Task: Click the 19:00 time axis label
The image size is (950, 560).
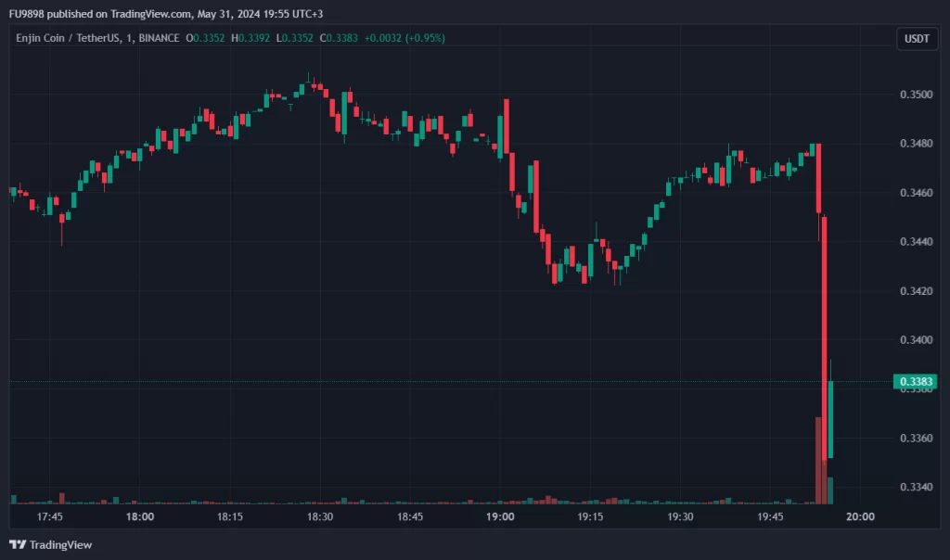Action: (500, 516)
